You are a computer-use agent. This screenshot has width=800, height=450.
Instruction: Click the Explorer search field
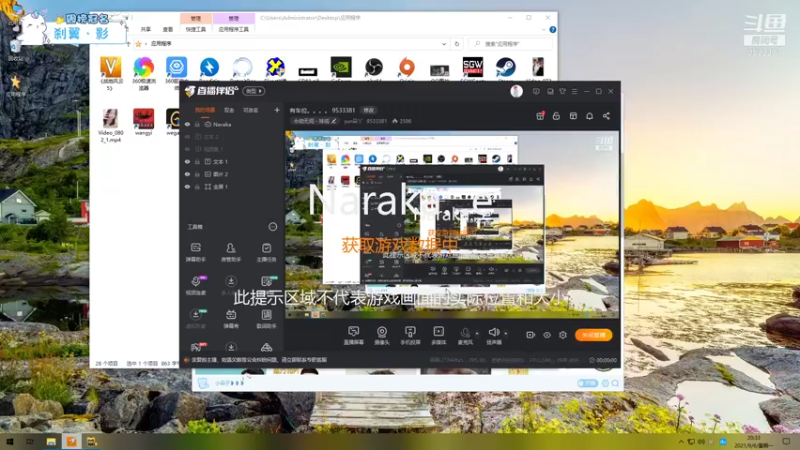pyautogui.click(x=510, y=44)
